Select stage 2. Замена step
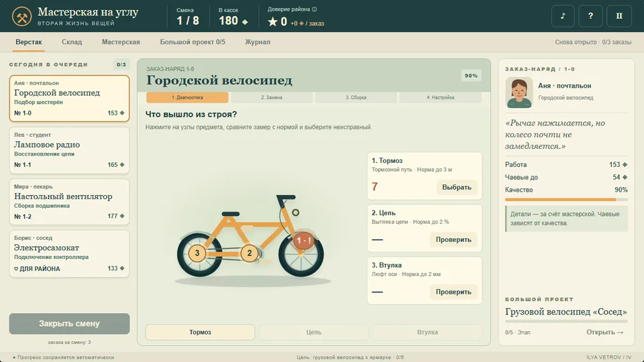This screenshot has height=362, width=644. pyautogui.click(x=272, y=97)
